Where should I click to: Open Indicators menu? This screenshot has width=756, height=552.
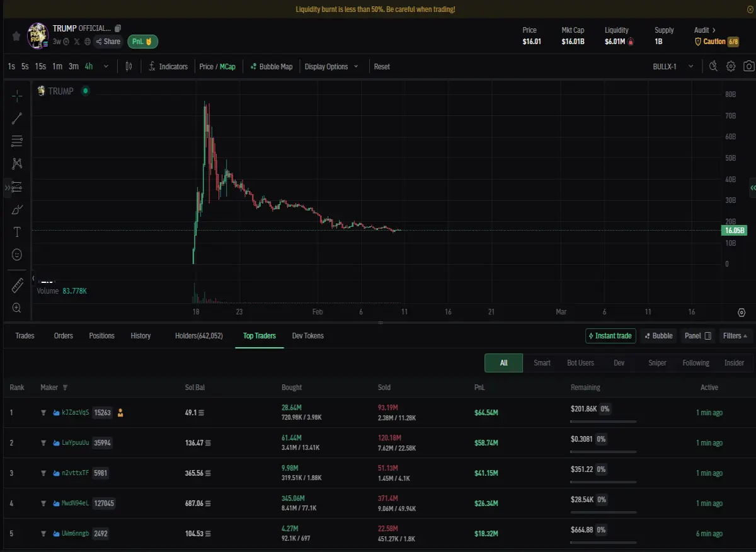pos(168,66)
